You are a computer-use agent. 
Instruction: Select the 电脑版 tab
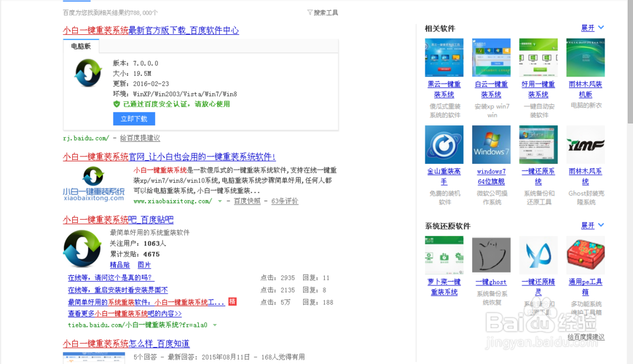pos(81,46)
